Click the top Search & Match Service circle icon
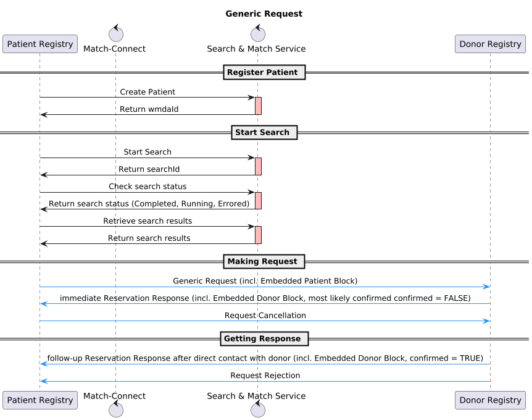The image size is (532, 420). 257,33
